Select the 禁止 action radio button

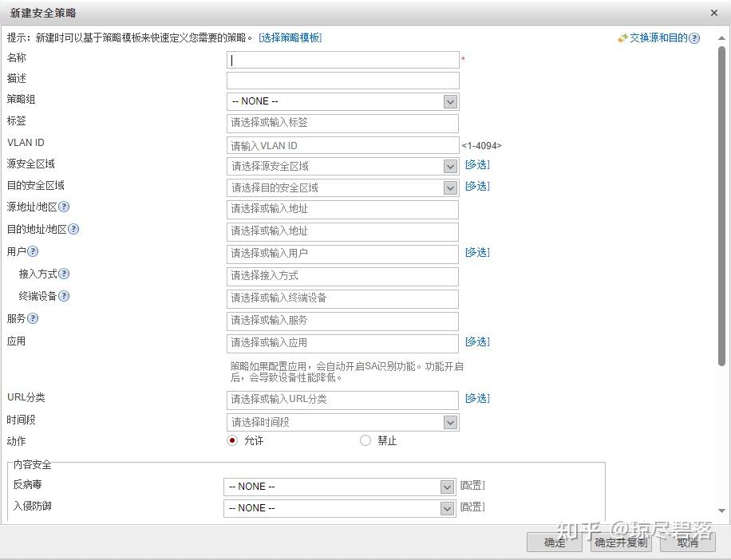[365, 440]
